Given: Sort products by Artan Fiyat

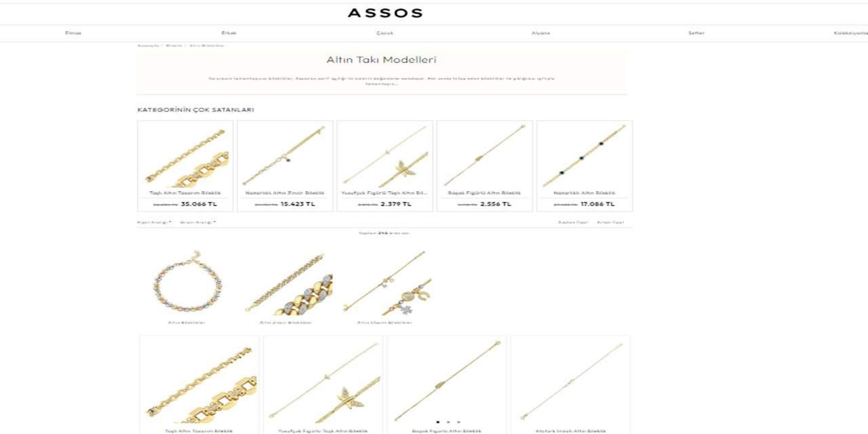Looking at the screenshot, I should click(x=610, y=222).
